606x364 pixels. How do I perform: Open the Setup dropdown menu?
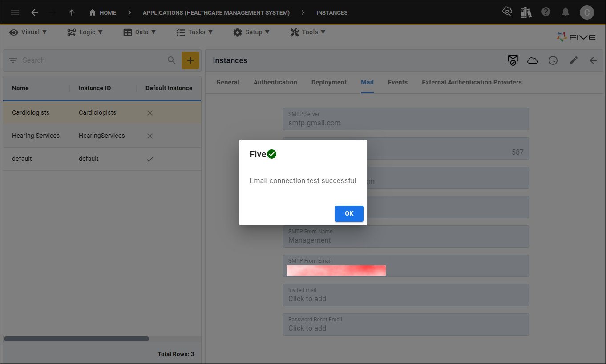point(251,32)
